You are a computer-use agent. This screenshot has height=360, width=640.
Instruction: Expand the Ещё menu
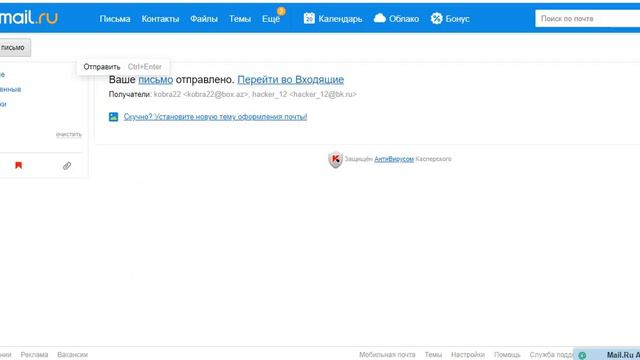coord(271,19)
